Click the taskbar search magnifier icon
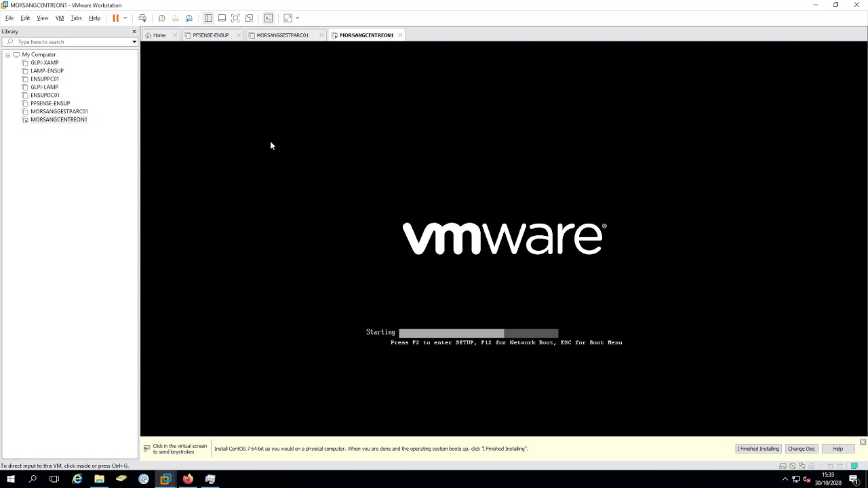 point(33,479)
